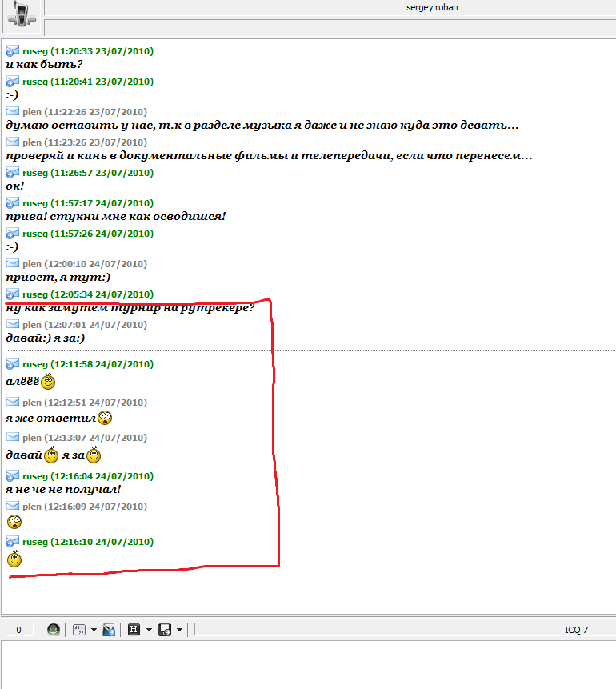This screenshot has height=689, width=616.
Task: Click the shocked smiley after "я же ответил"
Action: pyautogui.click(x=105, y=418)
